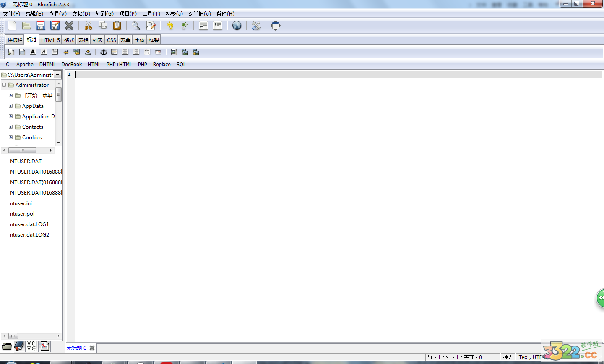
Task: Insert break-and-clear icon
Action: pos(77,52)
